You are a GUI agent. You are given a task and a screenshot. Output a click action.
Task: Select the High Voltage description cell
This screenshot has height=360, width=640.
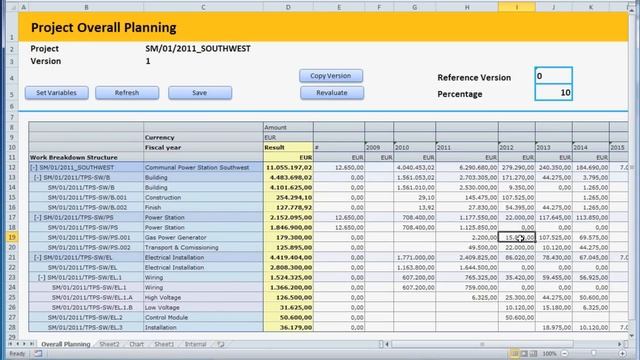[x=203, y=298]
